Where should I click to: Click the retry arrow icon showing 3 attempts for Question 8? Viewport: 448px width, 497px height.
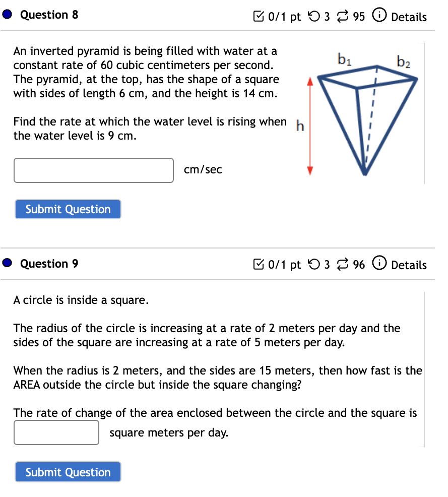point(314,15)
